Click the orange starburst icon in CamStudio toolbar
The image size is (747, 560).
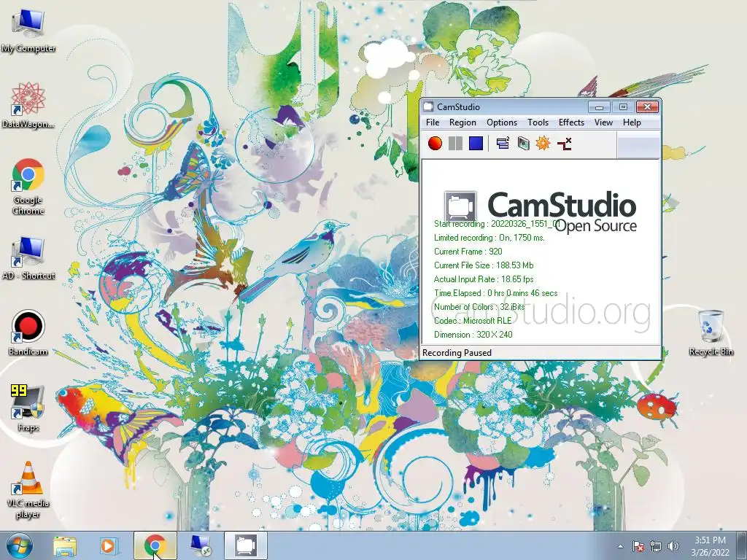click(x=543, y=144)
